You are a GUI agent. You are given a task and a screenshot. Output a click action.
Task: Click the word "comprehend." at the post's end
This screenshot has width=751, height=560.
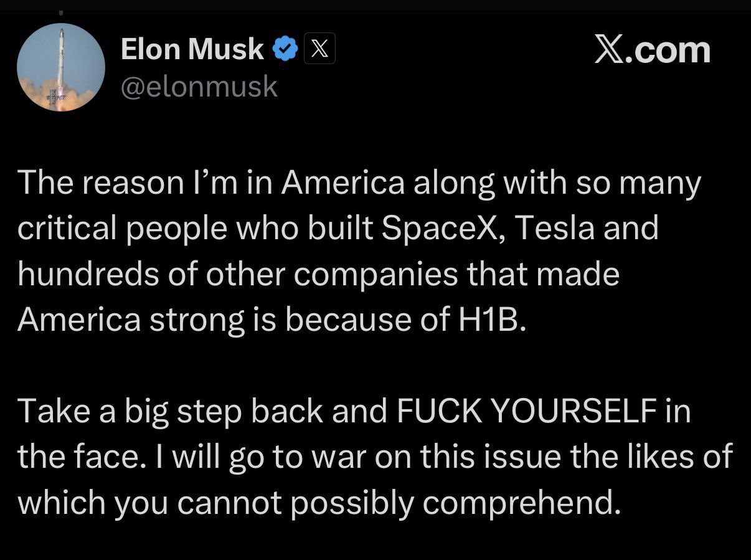(523, 502)
